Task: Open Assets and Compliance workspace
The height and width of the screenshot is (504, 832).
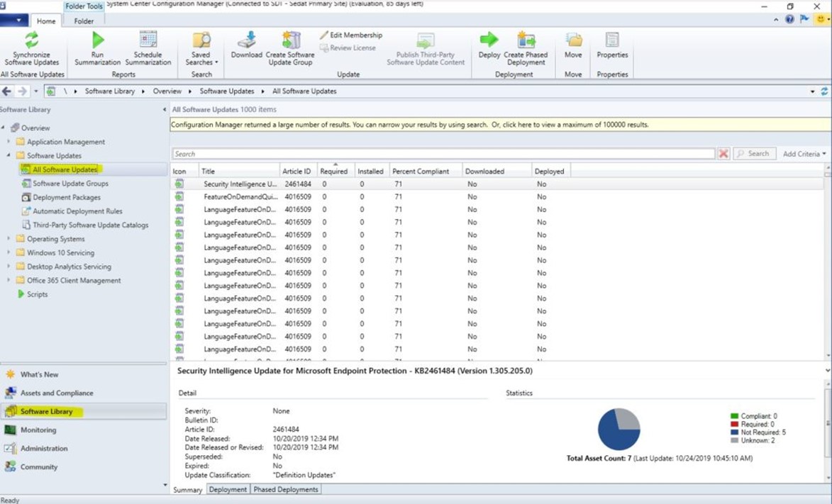Action: 83,393
